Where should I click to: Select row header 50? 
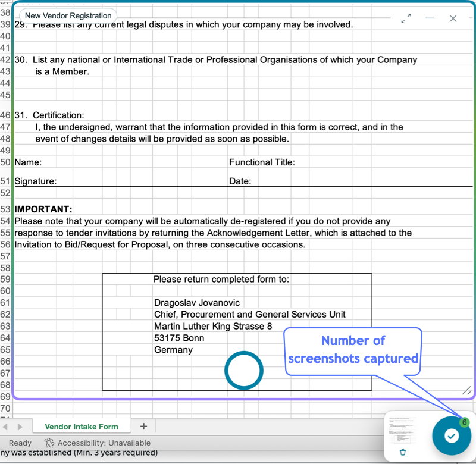pos(5,162)
